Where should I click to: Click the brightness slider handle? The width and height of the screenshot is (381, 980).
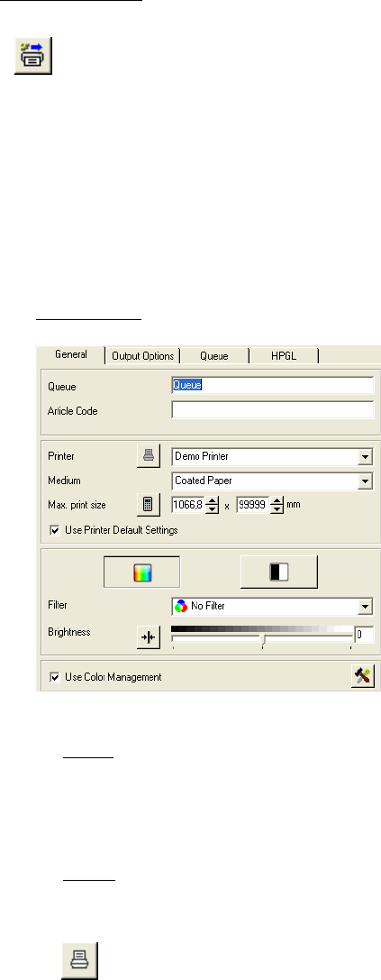262,638
